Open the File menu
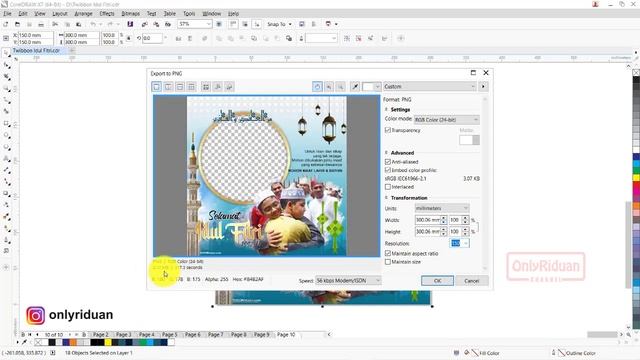This screenshot has width=640, height=360. point(7,13)
